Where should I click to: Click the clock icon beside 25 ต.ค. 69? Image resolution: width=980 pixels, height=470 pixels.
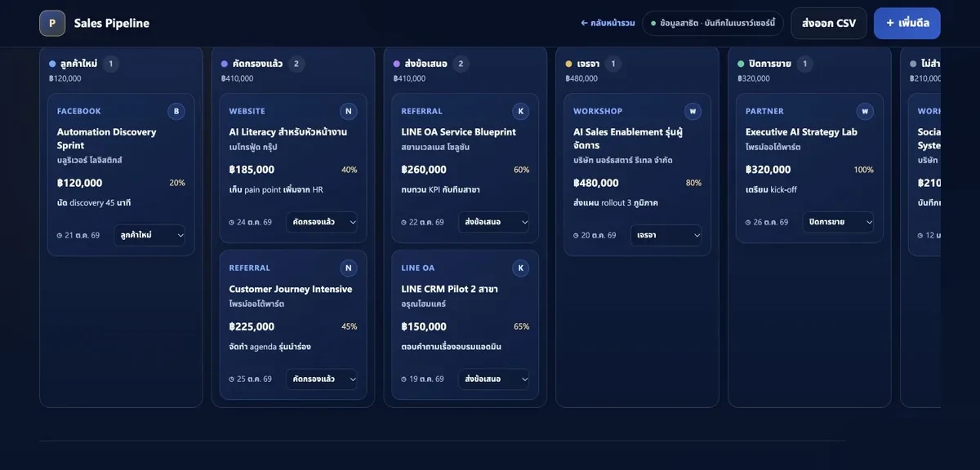pos(232,379)
